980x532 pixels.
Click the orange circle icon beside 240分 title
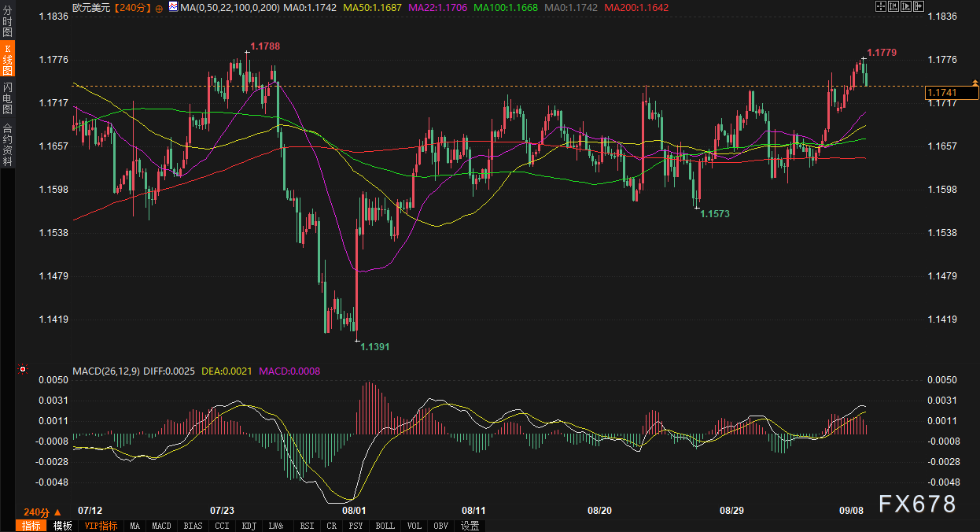coord(160,8)
